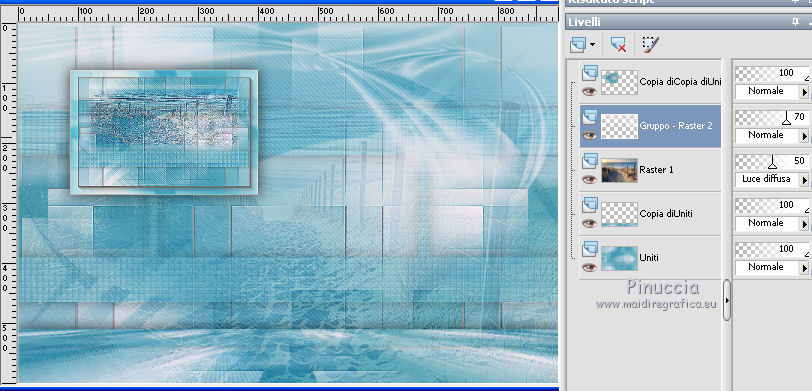Adjust opacity slider of Raster 1 at 50
This screenshot has width=812, height=391.
[772, 162]
